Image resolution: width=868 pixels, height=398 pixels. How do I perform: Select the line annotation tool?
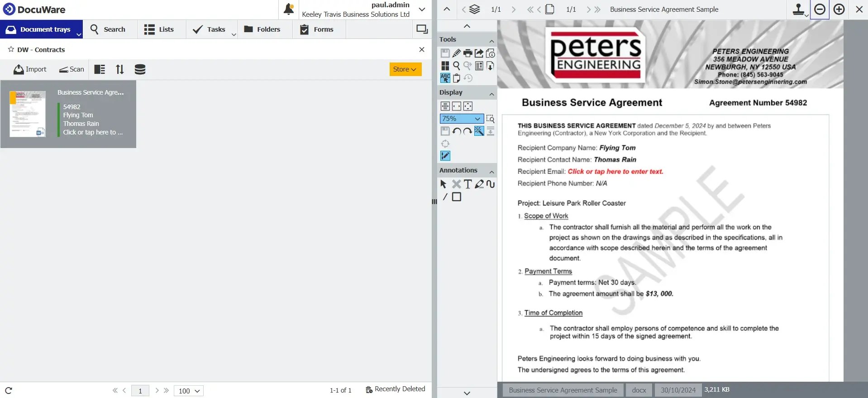445,197
